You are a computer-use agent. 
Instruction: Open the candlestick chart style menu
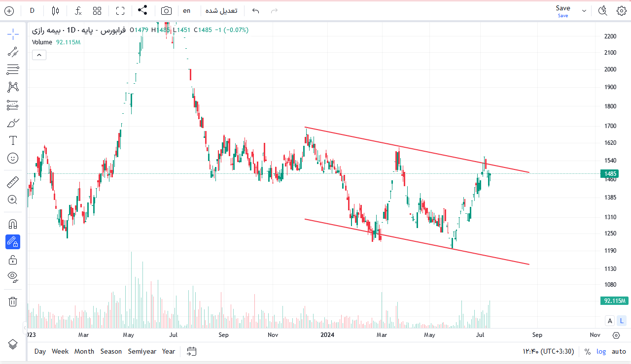pyautogui.click(x=55, y=11)
